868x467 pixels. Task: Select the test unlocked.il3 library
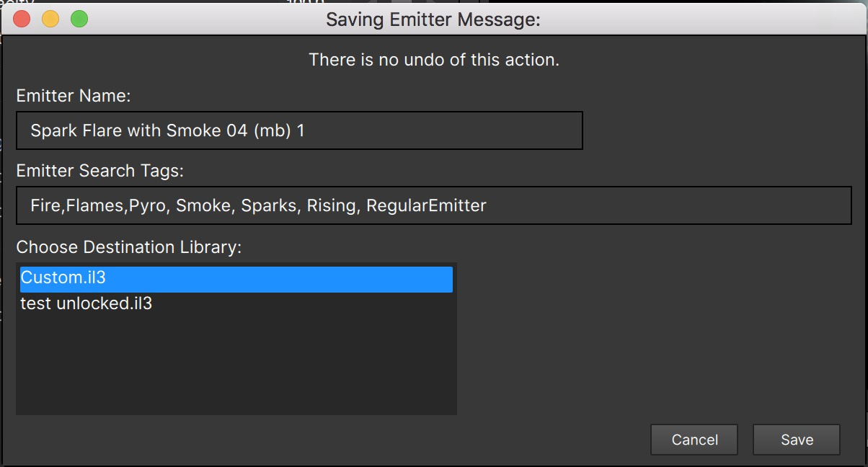(87, 303)
